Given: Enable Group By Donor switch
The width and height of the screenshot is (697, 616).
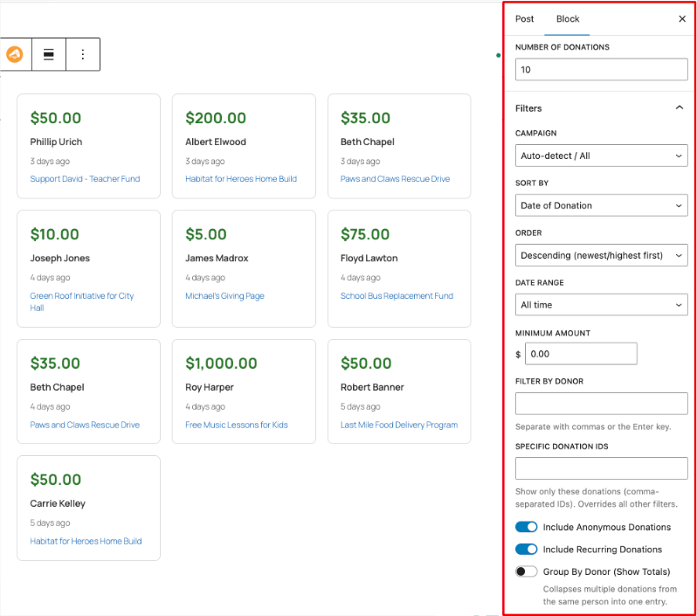Looking at the screenshot, I should click(x=527, y=571).
